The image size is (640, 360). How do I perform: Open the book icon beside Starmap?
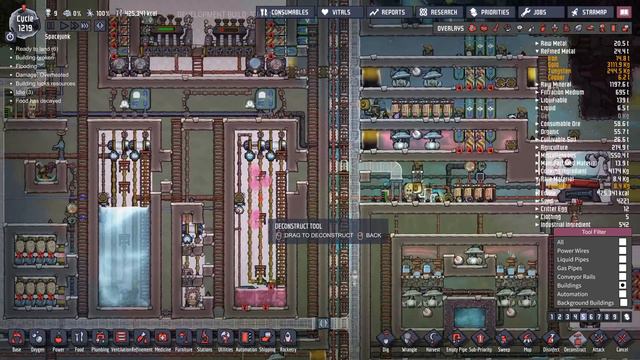coord(624,12)
